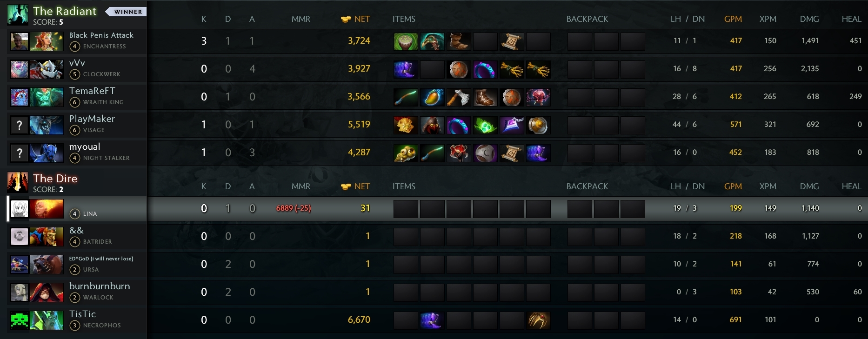Select Clockwerk's Stout Shield item

[459, 69]
